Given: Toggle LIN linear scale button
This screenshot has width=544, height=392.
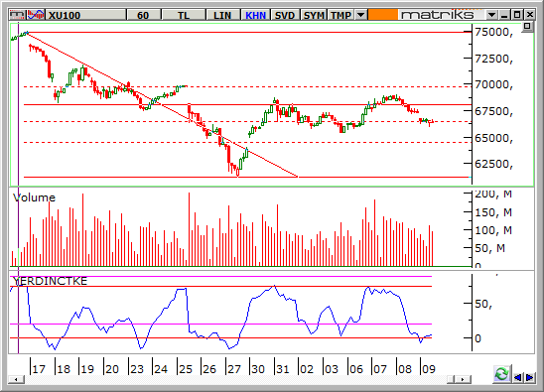Looking at the screenshot, I should coord(222,15).
